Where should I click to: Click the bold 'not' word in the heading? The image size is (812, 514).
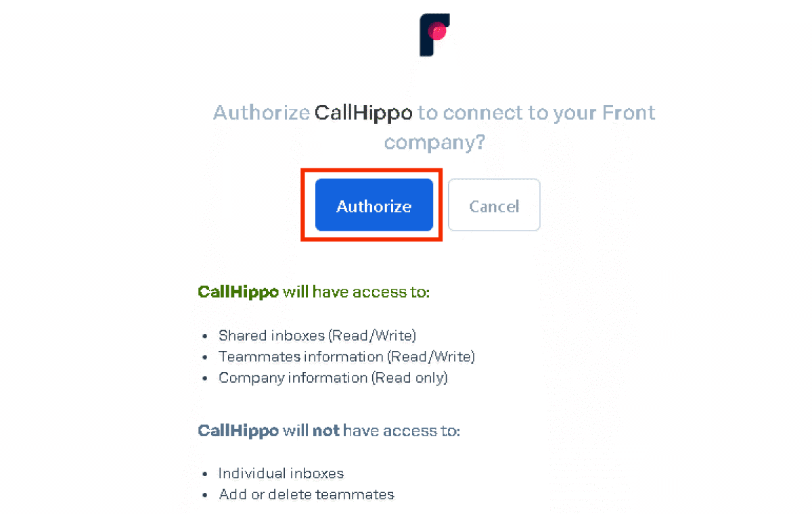325,431
